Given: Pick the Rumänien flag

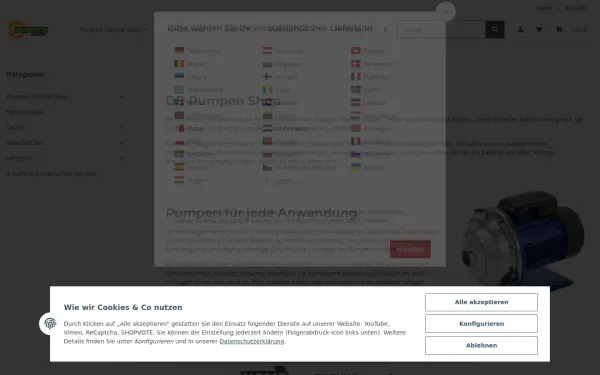Looking at the screenshot, I should (x=356, y=141).
